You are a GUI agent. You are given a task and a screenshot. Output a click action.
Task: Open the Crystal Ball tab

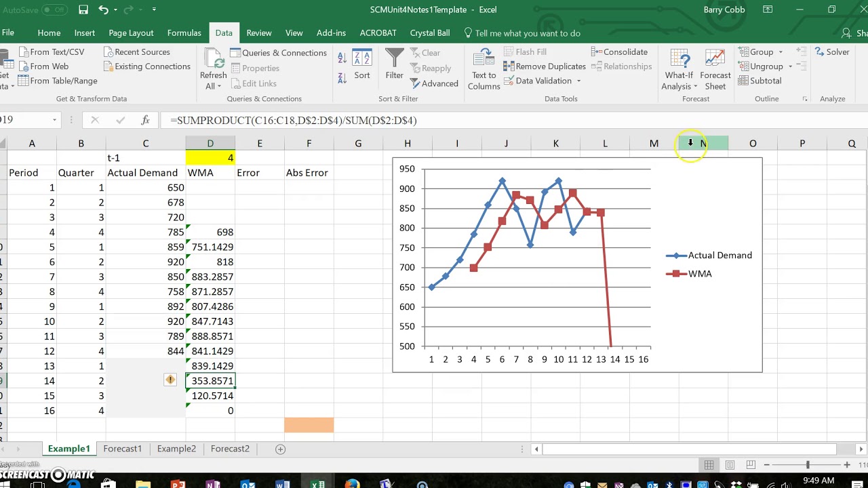(430, 33)
